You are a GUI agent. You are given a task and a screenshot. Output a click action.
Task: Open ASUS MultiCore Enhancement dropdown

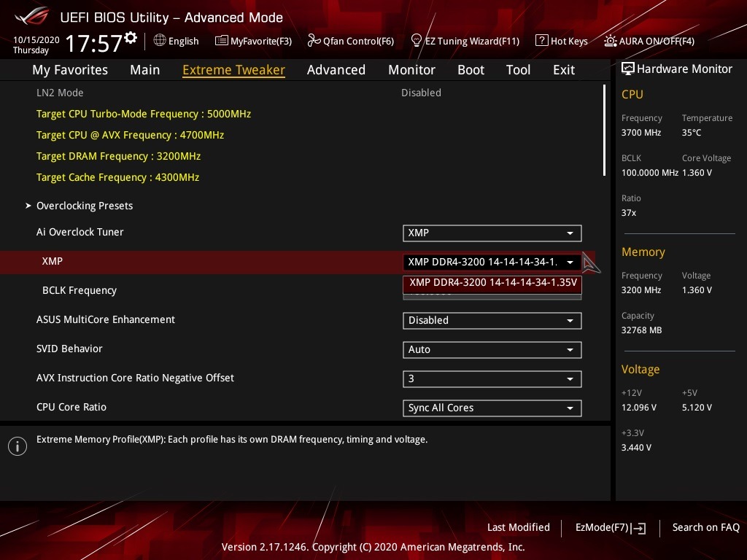coord(492,321)
